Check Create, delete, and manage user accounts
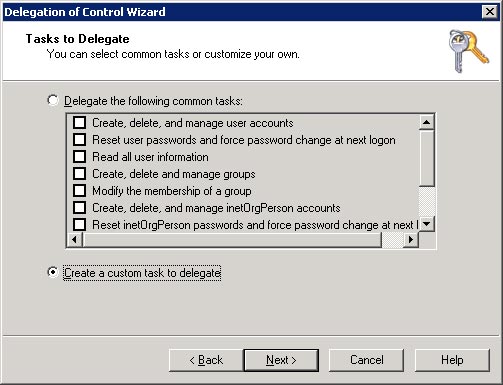This screenshot has width=503, height=385. (79, 123)
